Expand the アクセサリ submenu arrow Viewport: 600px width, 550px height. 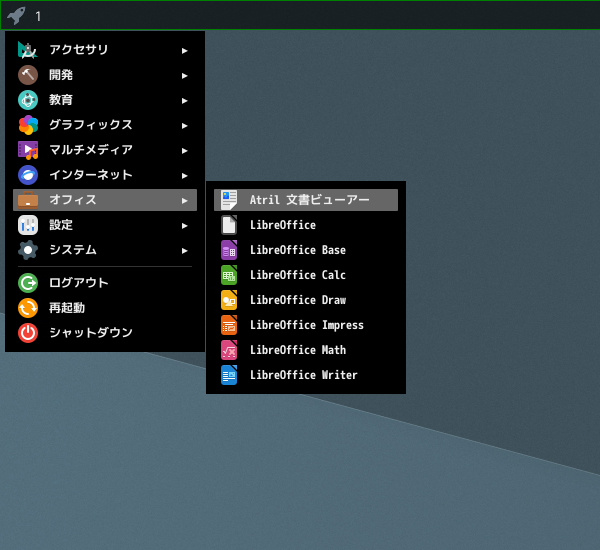pos(184,51)
